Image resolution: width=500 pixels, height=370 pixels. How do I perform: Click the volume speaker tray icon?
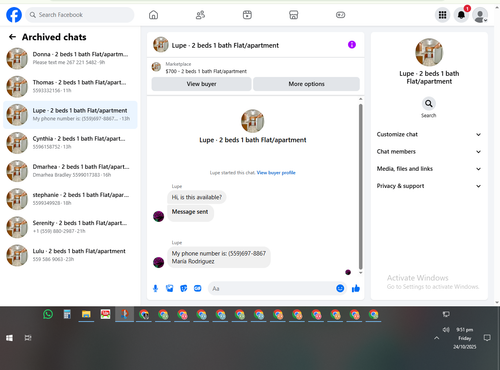[x=446, y=330]
